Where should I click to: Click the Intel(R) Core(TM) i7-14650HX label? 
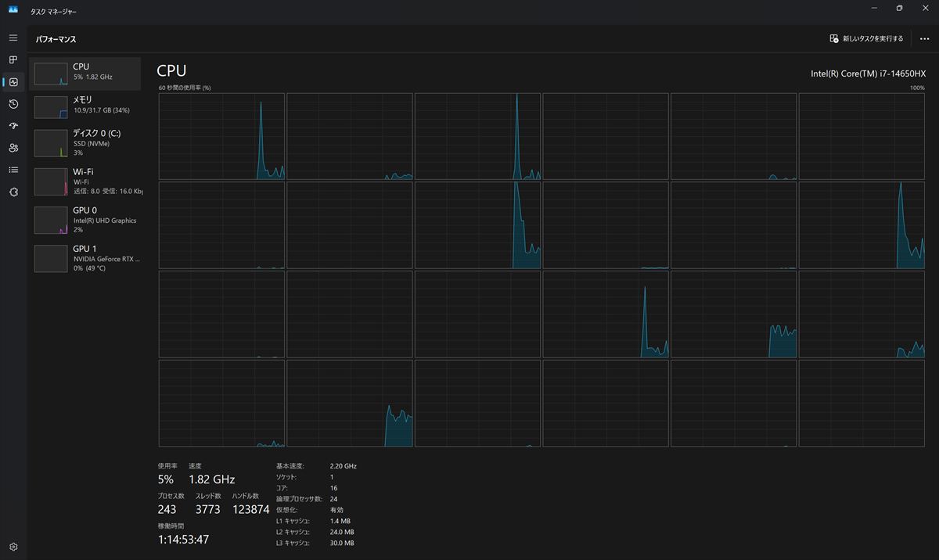click(x=868, y=74)
